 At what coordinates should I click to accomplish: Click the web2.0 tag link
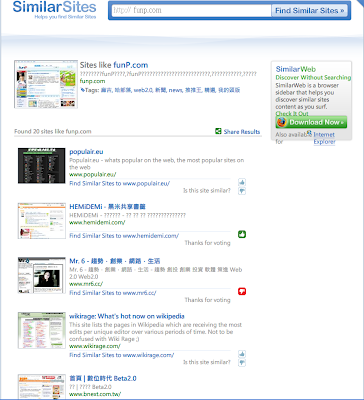tap(142, 90)
